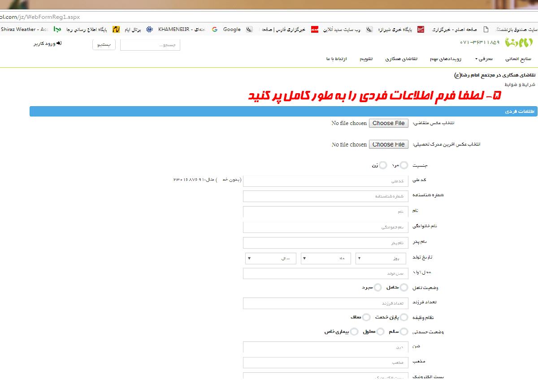Image resolution: width=538 pixels, height=392 pixels.
Task: Open the تقویم menu item
Action: click(366, 59)
